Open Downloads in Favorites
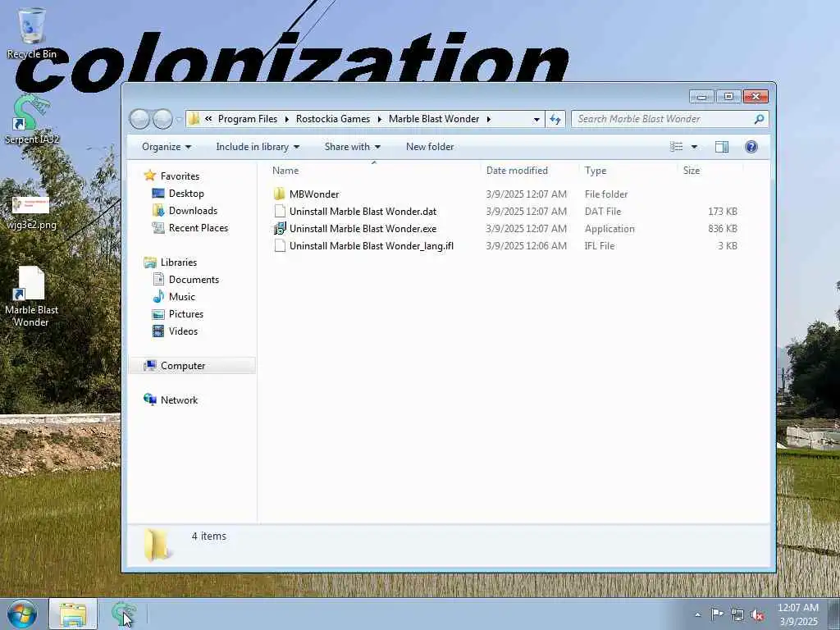Image resolution: width=840 pixels, height=630 pixels. (x=193, y=211)
